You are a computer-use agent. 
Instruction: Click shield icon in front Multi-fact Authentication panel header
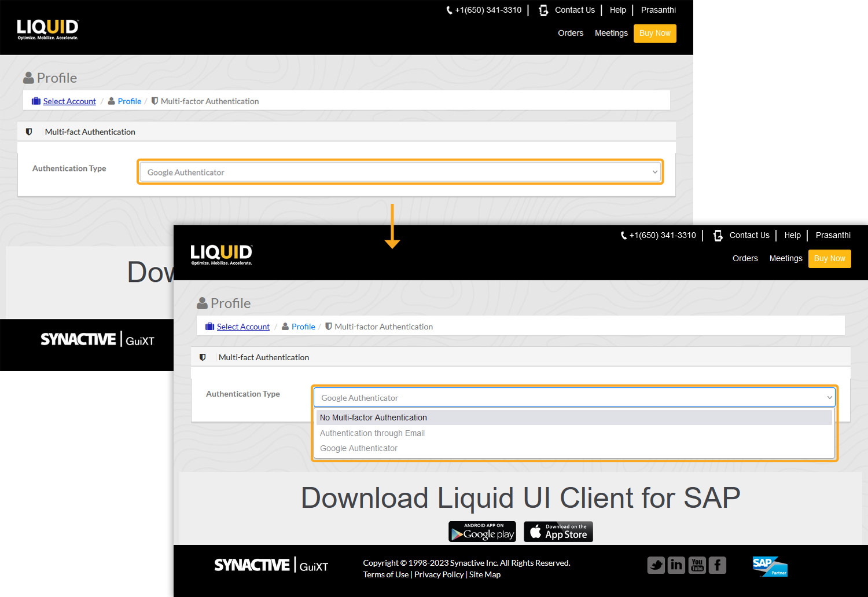(x=203, y=357)
